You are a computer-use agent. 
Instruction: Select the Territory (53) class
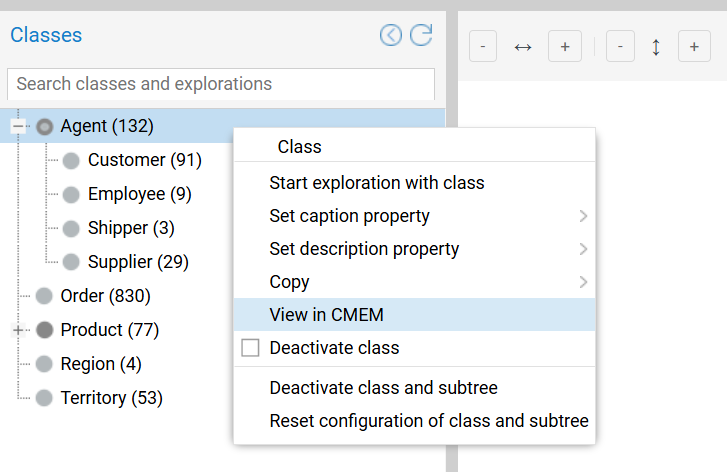click(x=111, y=398)
